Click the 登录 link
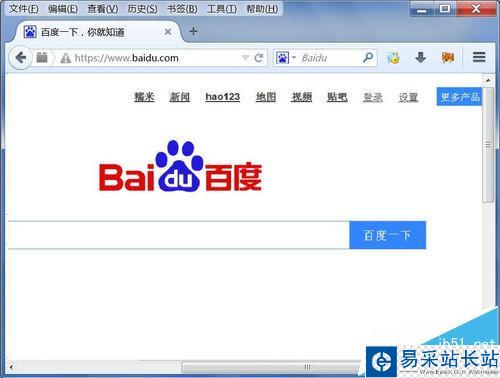The height and width of the screenshot is (378, 500). (x=373, y=97)
